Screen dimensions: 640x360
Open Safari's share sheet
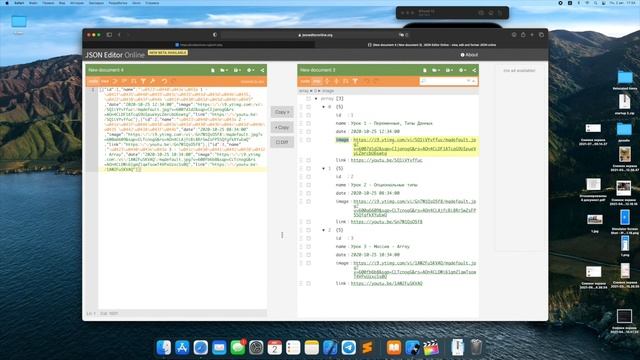coord(523,35)
